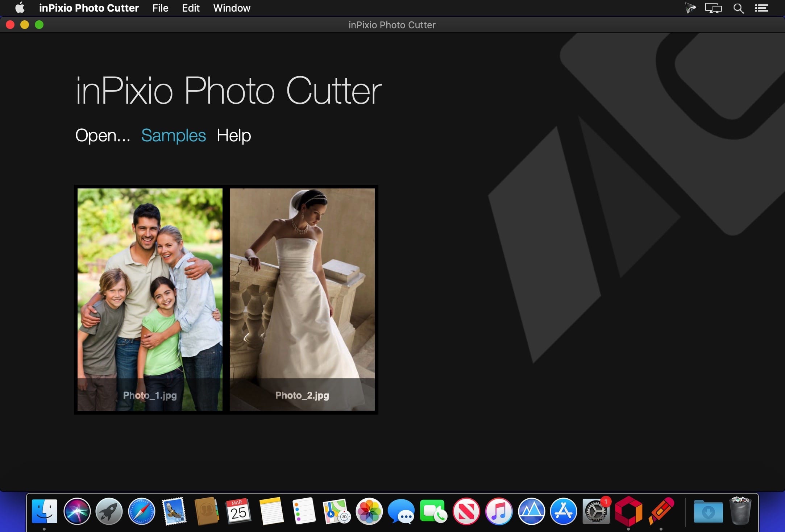Open the Photo_1.jpg family sample thumbnail

(x=150, y=300)
